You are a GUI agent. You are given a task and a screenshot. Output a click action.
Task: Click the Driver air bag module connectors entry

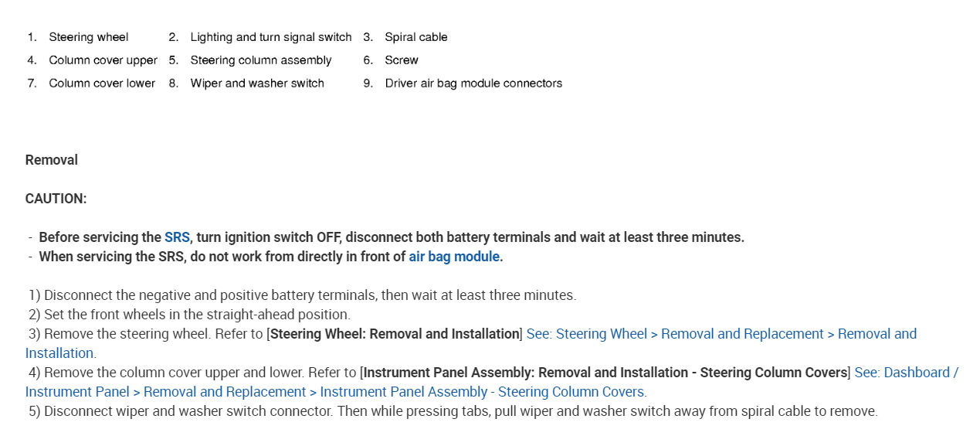[473, 83]
